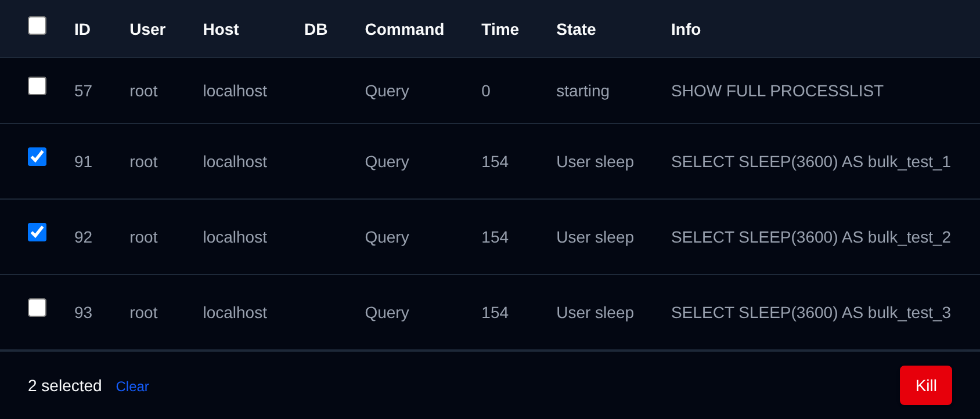Click the '2 selected' count label
This screenshot has height=419, width=980.
pyautogui.click(x=64, y=386)
